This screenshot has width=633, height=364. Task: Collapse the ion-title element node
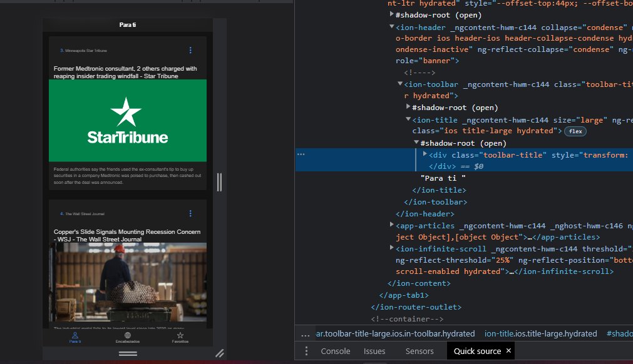point(408,119)
